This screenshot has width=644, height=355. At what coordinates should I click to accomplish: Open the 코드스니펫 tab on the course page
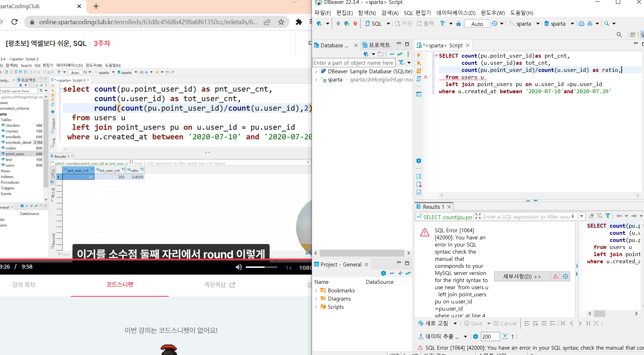point(120,285)
